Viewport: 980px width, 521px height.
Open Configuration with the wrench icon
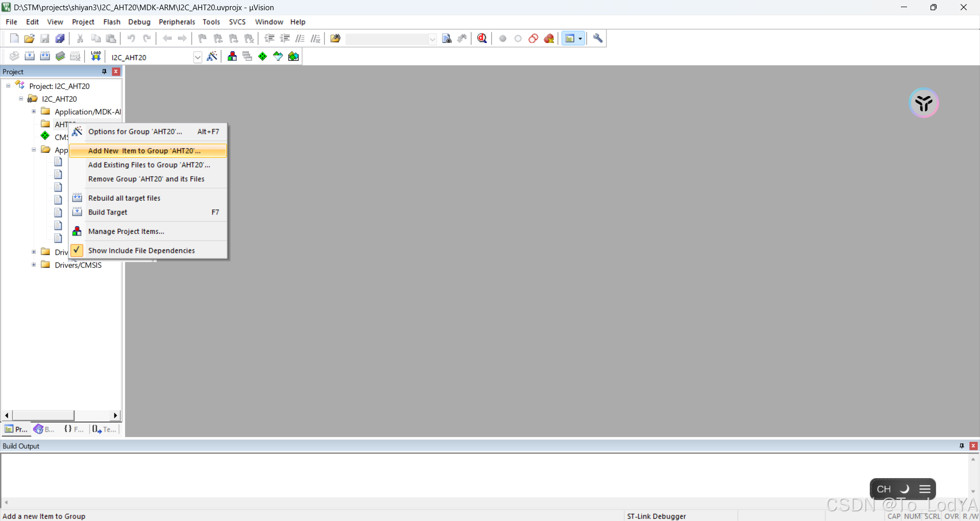click(x=598, y=38)
